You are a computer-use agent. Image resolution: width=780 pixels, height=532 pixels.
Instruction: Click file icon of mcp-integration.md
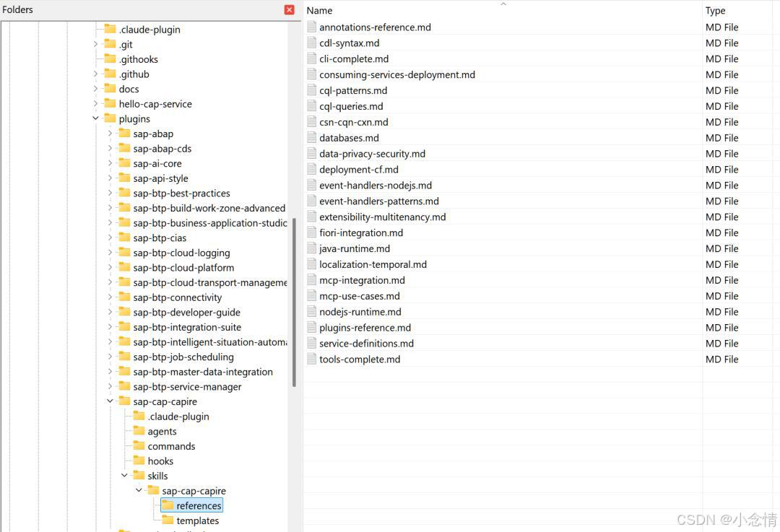click(311, 280)
